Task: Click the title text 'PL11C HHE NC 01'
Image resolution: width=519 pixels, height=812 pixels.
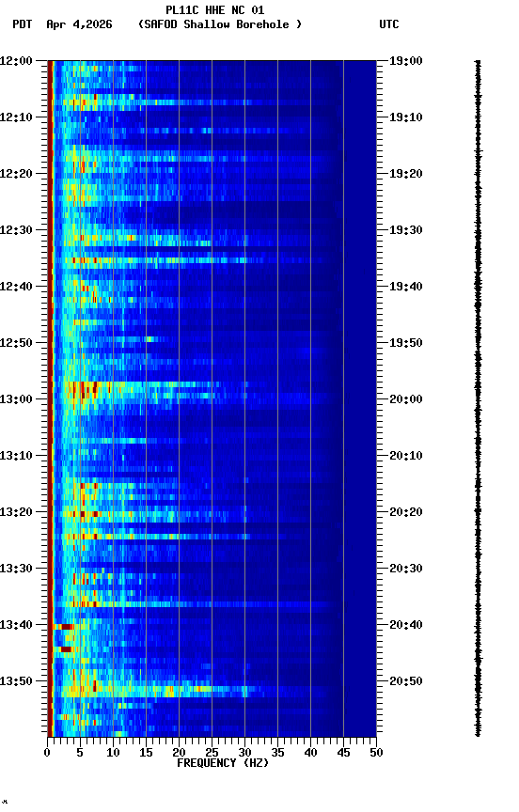Action: tap(215, 9)
